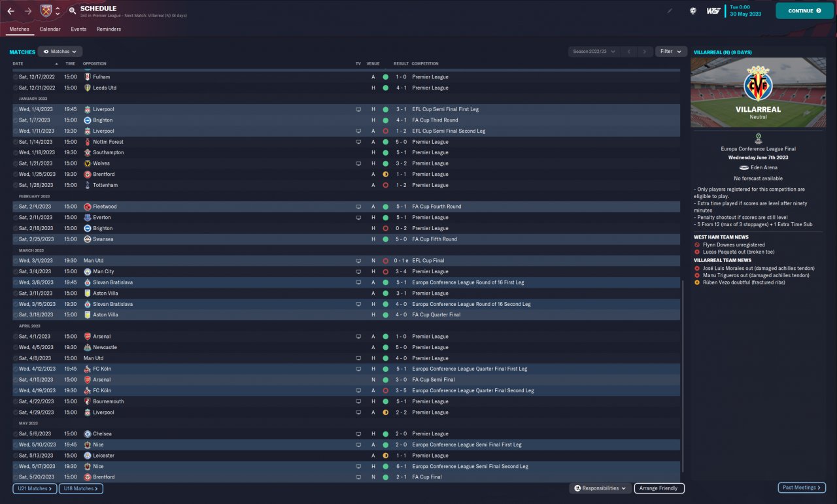
Task: Click the 0 - 1 e EFL Cup Final result
Action: [401, 261]
